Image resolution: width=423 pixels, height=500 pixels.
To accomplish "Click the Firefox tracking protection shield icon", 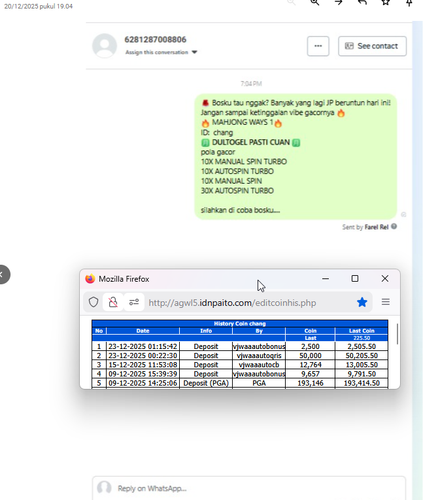I will (x=93, y=302).
